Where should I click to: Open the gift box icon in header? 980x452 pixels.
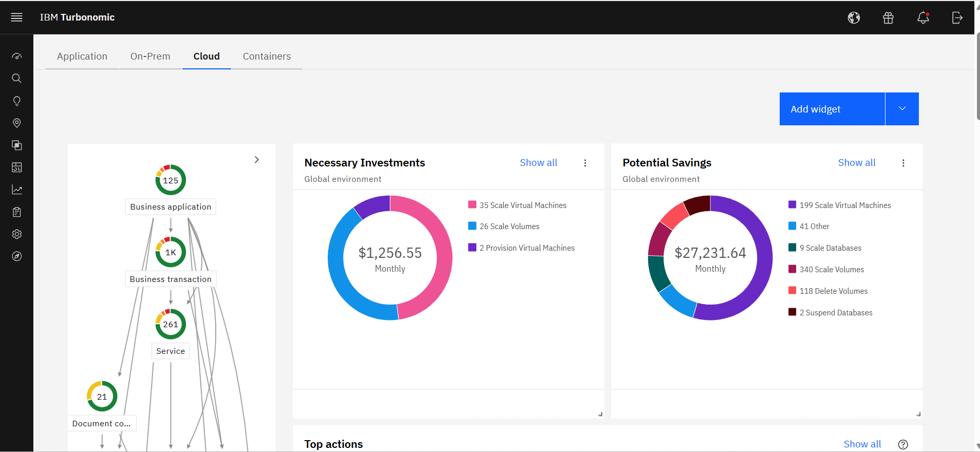coord(888,18)
